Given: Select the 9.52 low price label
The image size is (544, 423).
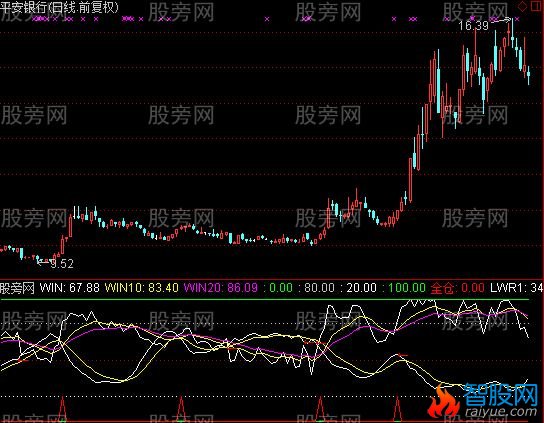Looking at the screenshot, I should 62,264.
